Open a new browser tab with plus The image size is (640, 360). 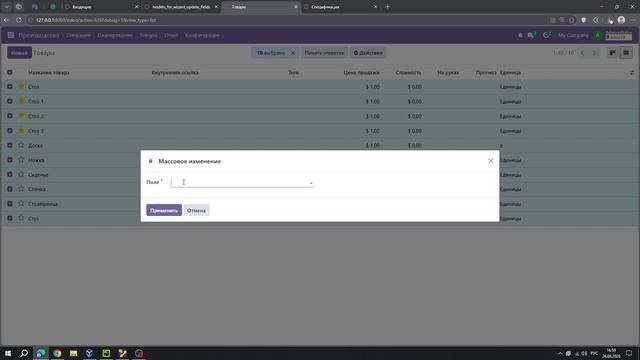pyautogui.click(x=388, y=7)
